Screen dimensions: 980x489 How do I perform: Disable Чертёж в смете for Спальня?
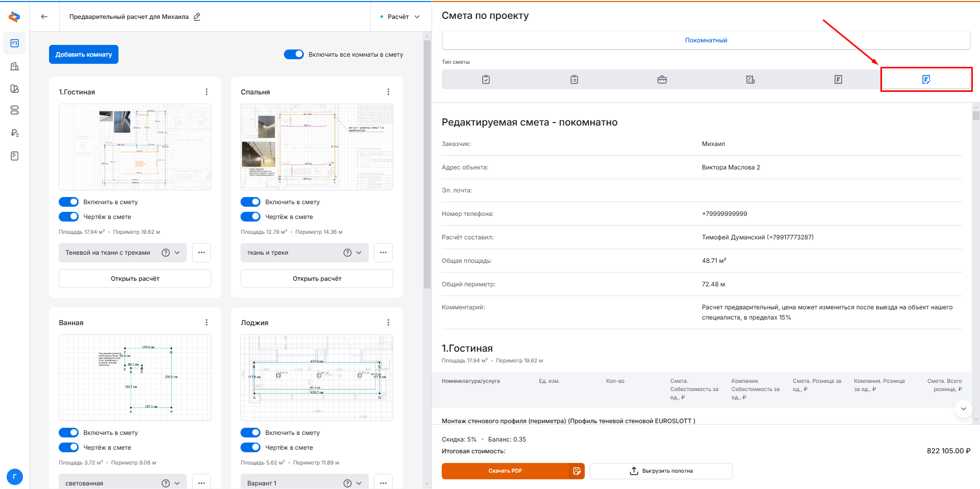[250, 217]
